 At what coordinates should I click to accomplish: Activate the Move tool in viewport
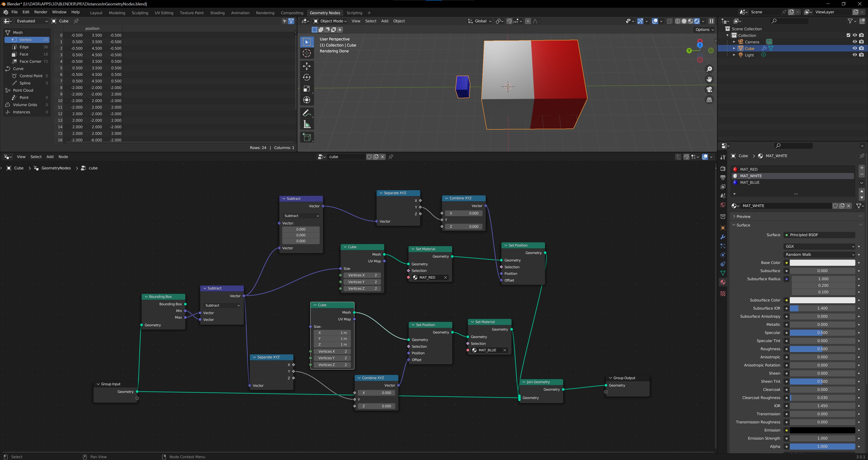tap(307, 66)
